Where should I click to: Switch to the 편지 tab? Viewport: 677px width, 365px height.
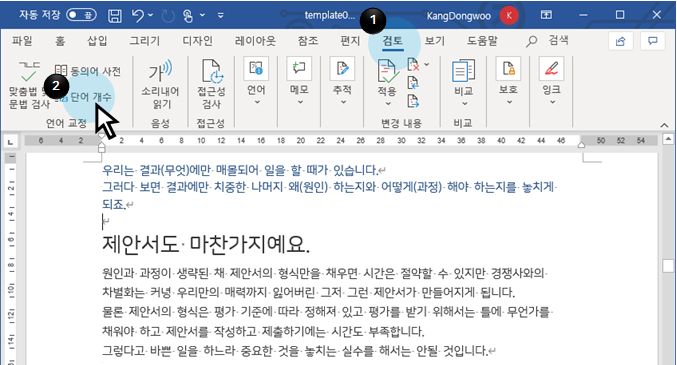coord(350,41)
